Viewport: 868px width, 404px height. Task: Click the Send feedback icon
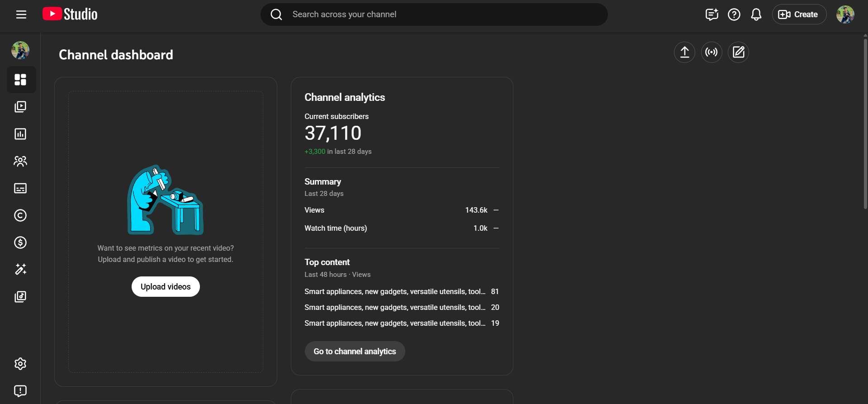(20, 391)
